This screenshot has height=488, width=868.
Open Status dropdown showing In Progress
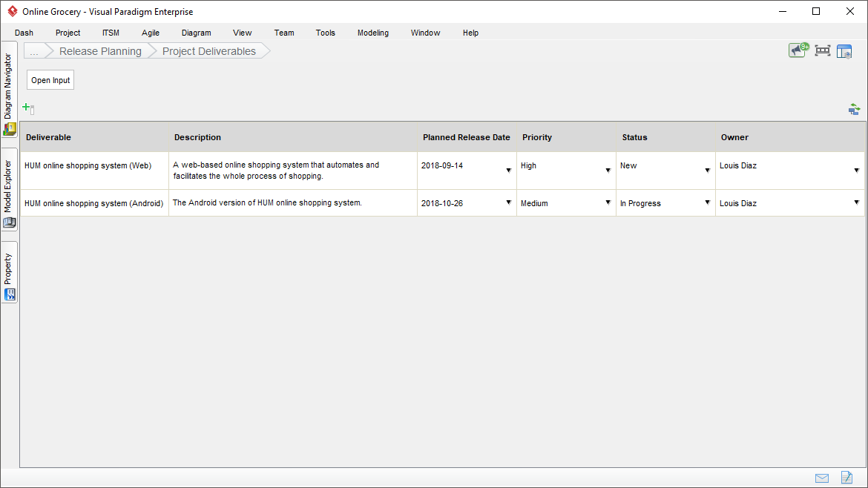708,202
